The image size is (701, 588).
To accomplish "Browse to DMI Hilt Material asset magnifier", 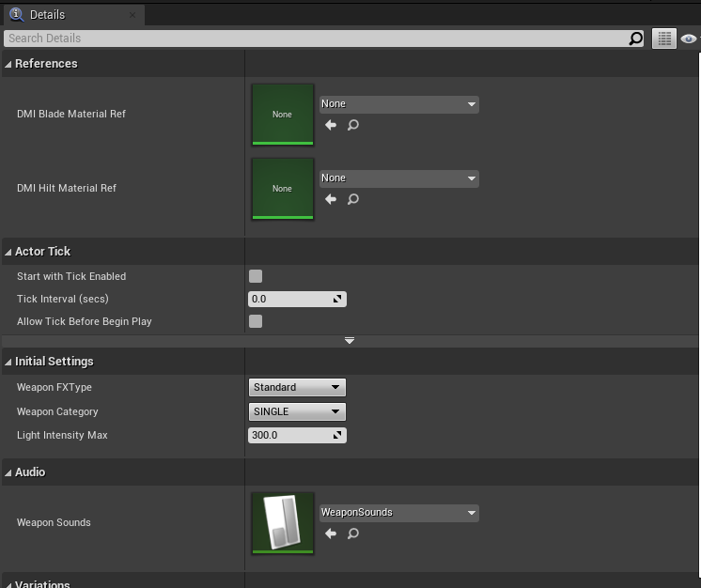I will [353, 199].
